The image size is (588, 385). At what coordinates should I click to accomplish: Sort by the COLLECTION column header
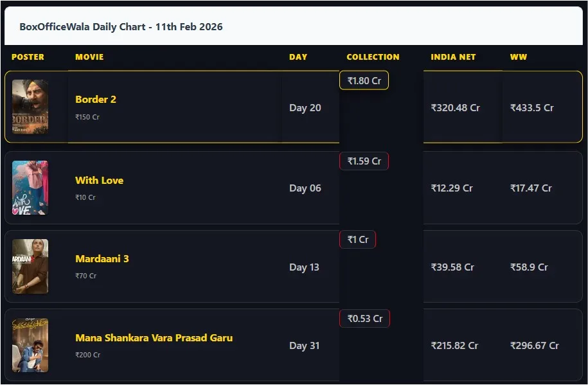[x=373, y=57]
